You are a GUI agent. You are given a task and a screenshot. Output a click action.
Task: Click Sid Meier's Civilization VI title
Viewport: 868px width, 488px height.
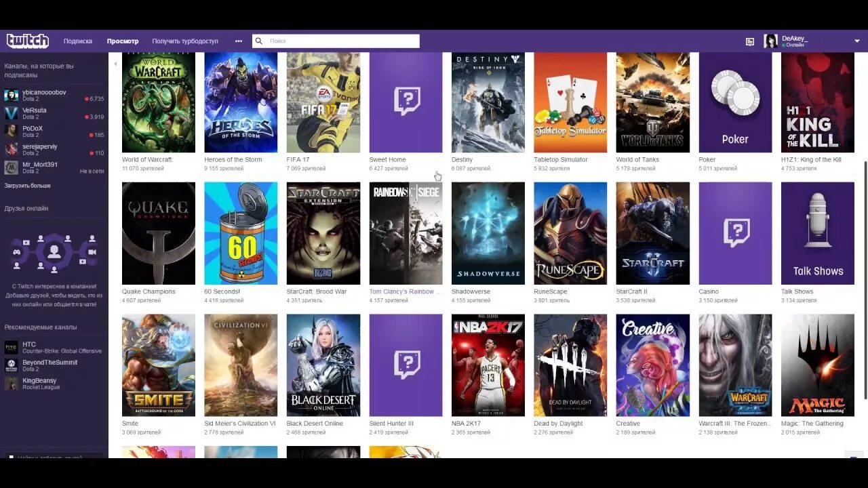[x=240, y=424]
